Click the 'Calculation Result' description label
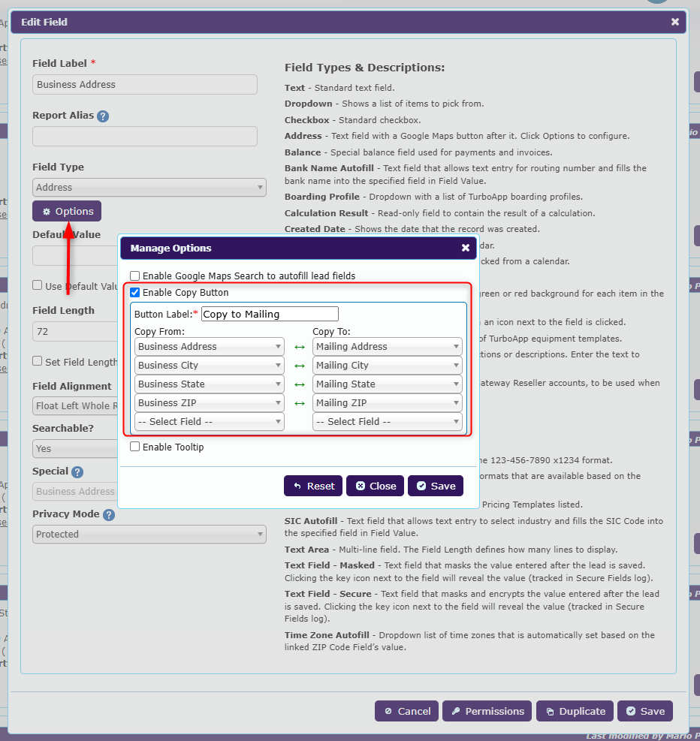Image resolution: width=700 pixels, height=741 pixels. [326, 213]
